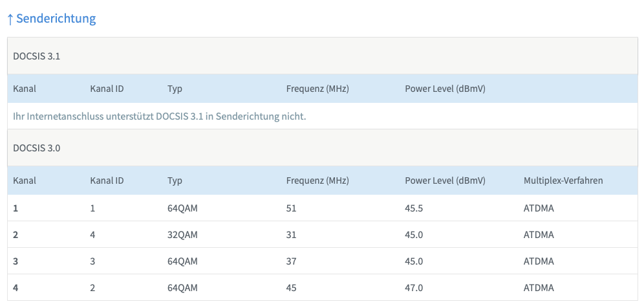Click ATDMA in the channel 1 row

tap(539, 208)
